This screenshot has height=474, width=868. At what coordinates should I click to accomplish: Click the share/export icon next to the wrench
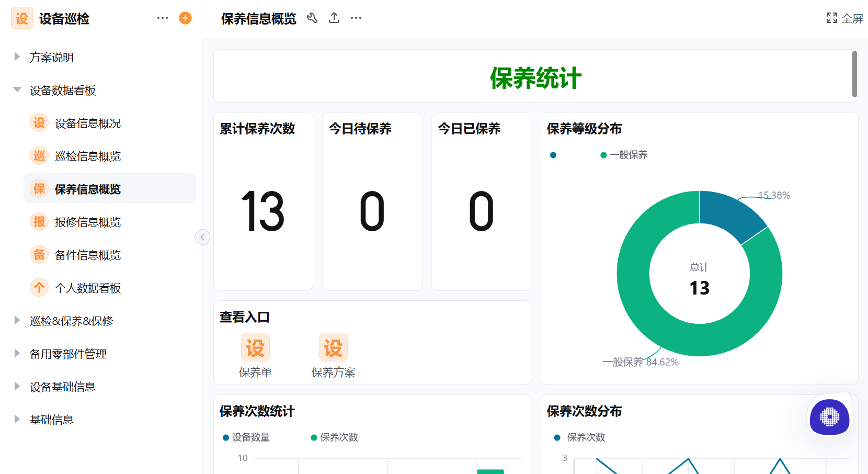[334, 18]
